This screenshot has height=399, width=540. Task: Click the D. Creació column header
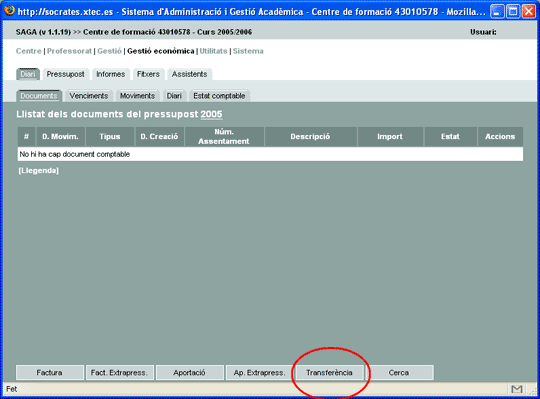[x=159, y=137]
